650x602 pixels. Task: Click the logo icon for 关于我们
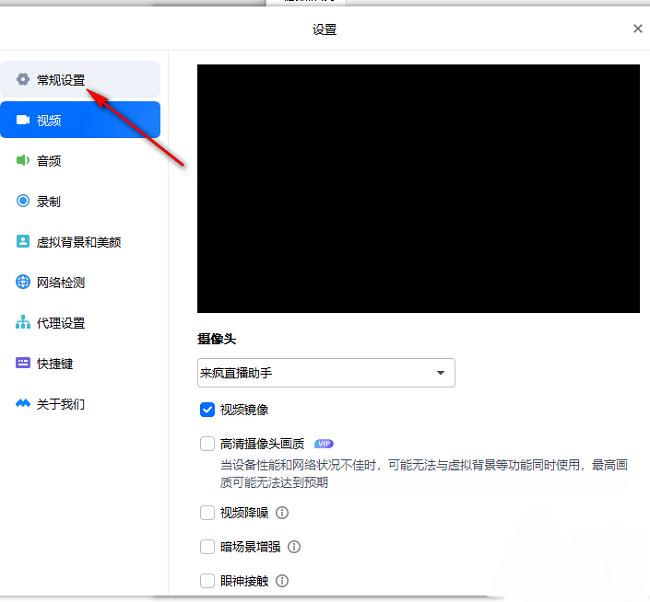click(23, 404)
